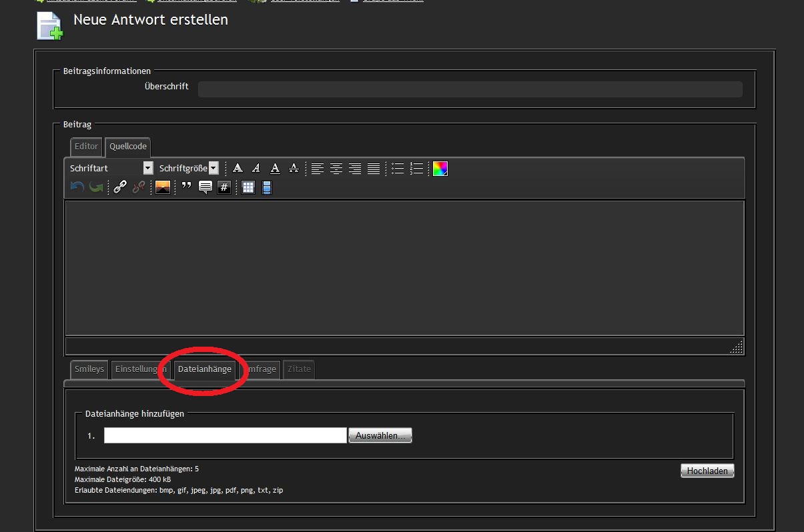The height and width of the screenshot is (532, 804).
Task: Insert a code block with hash icon
Action: click(x=224, y=187)
